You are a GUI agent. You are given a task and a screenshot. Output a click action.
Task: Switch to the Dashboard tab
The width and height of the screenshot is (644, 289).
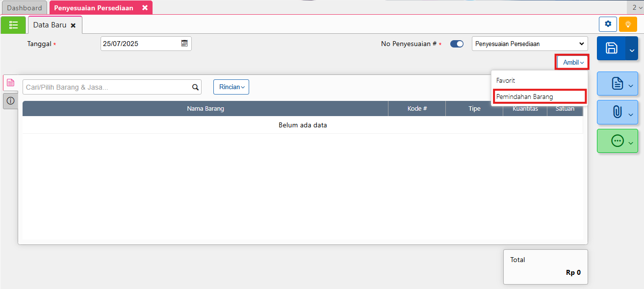click(24, 8)
